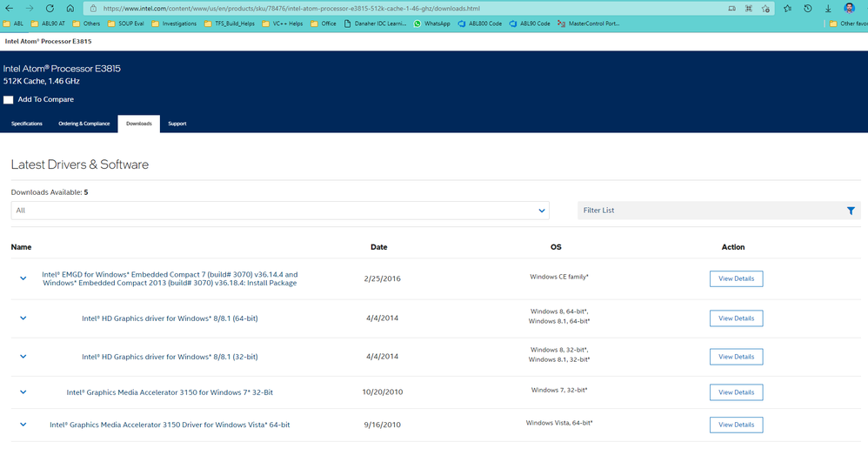
Task: Expand the Intel EMGD Windows Embedded Compact row
Action: coord(23,278)
